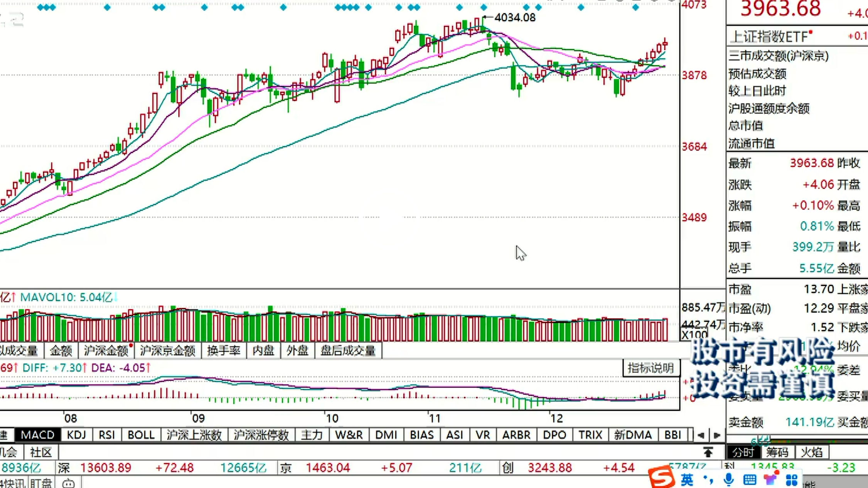Open 社区 community tab

(41, 452)
